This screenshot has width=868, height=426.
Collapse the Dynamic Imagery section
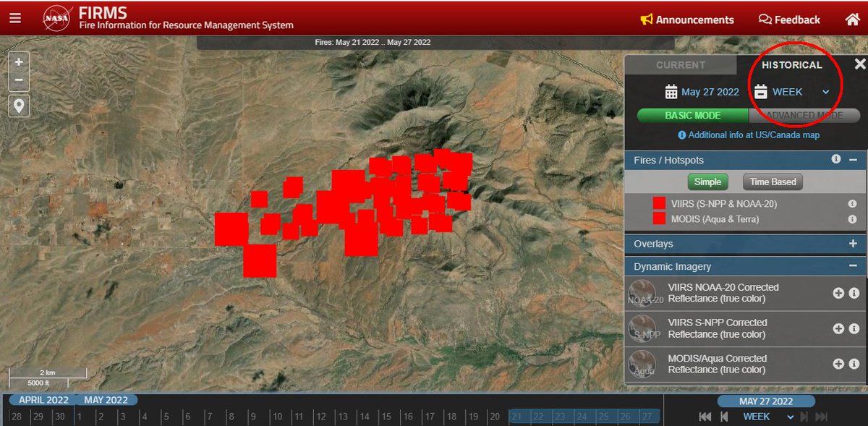pyautogui.click(x=853, y=266)
